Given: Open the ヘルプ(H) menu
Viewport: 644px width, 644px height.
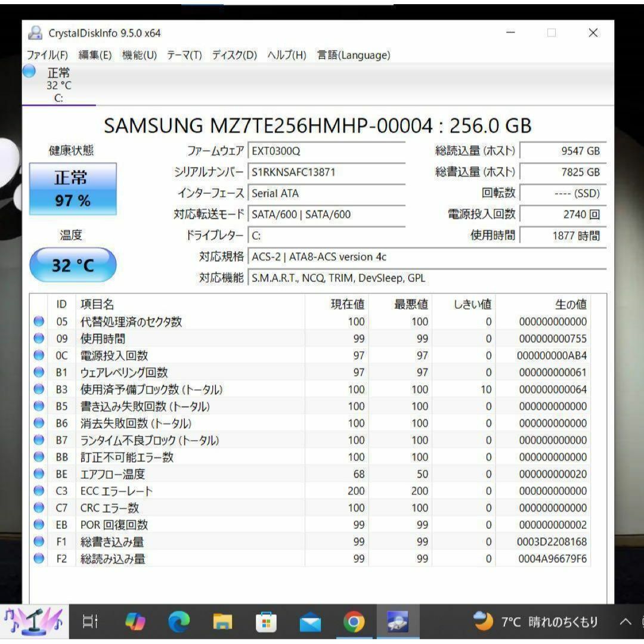Looking at the screenshot, I should click(x=287, y=55).
